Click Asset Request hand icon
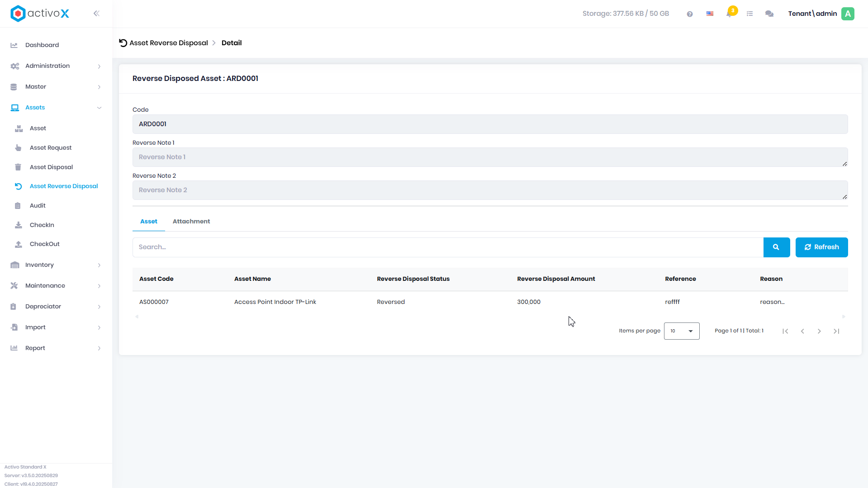Viewport: 868px width, 488px height. coord(18,148)
